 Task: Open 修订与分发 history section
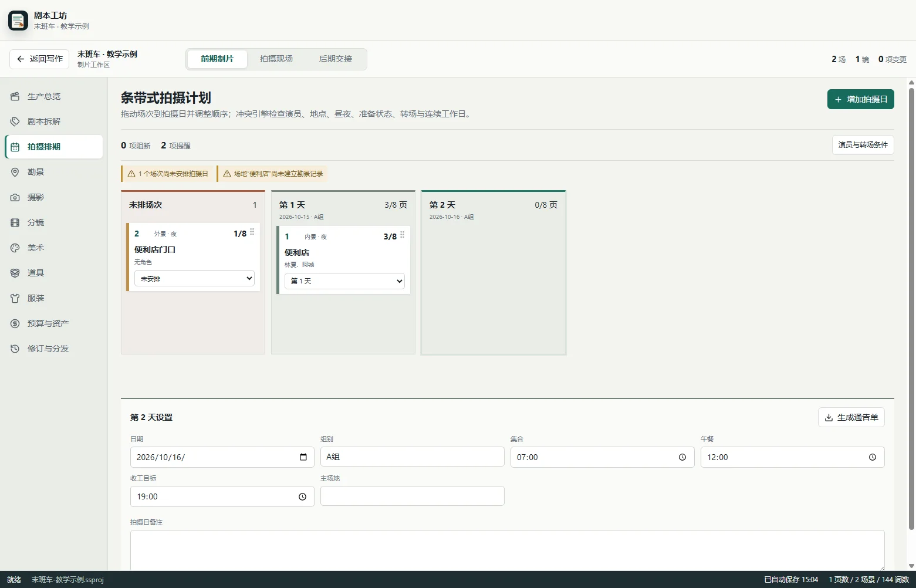[54, 349]
